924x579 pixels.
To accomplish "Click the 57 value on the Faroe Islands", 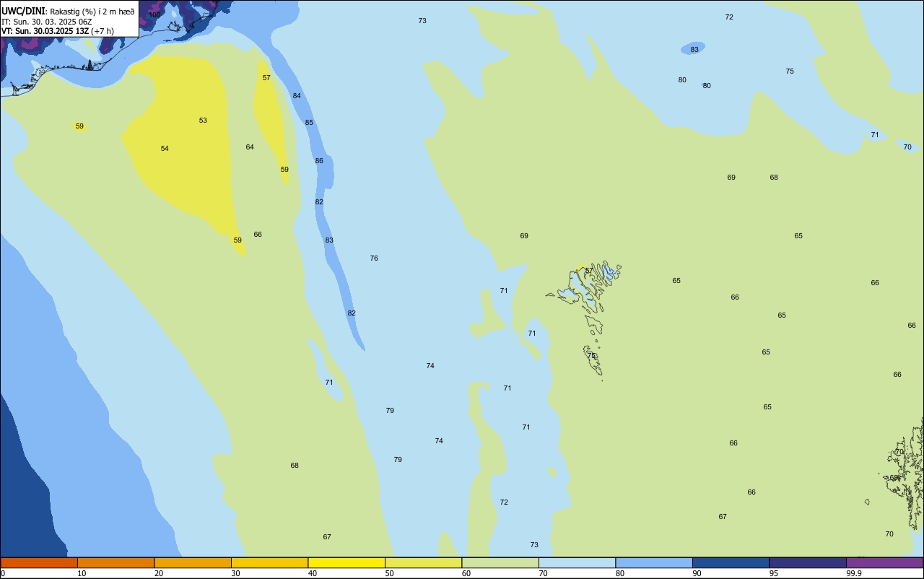I will (x=589, y=271).
